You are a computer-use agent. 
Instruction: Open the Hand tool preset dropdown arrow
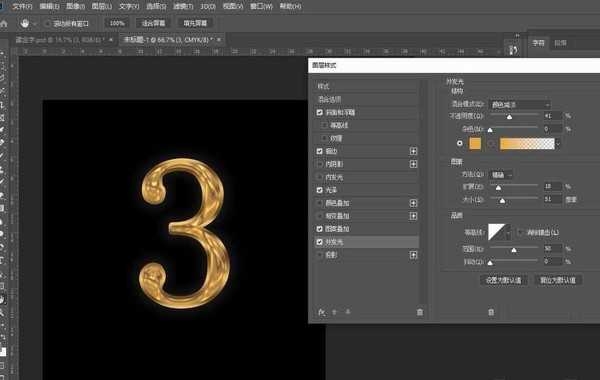(35, 24)
